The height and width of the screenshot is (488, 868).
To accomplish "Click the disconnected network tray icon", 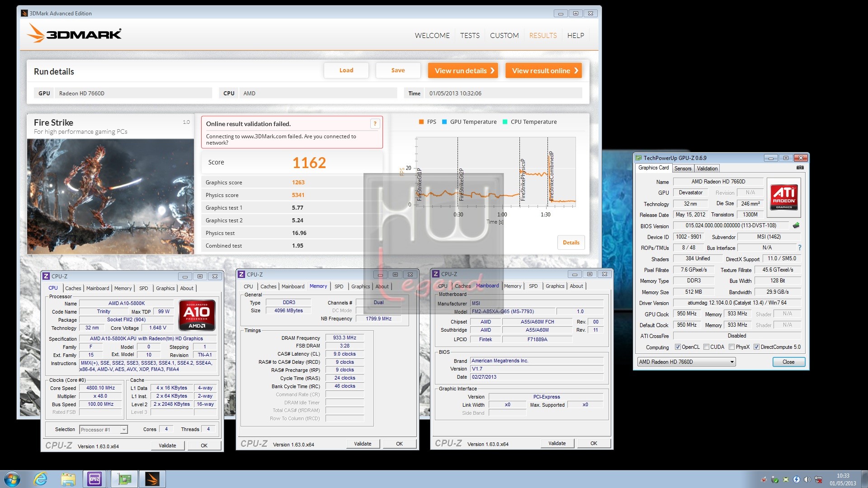I will coord(818,479).
